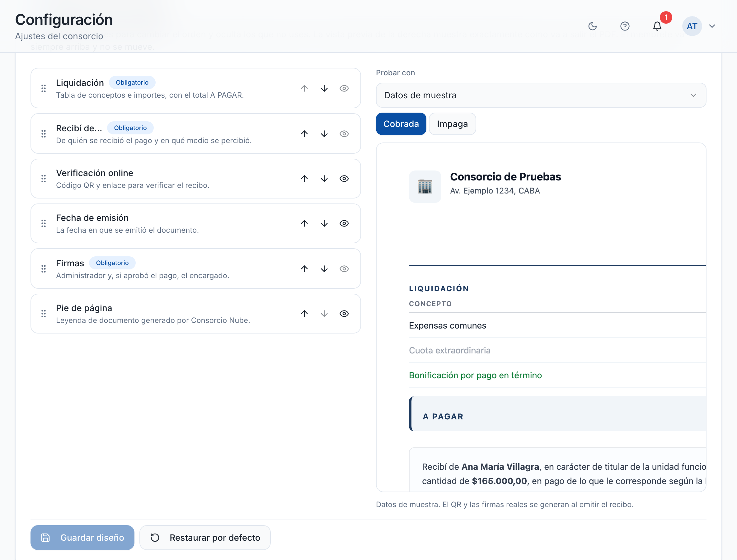Grab the drag handle of Fecha de emisión
This screenshot has width=737, height=560.
tap(44, 223)
